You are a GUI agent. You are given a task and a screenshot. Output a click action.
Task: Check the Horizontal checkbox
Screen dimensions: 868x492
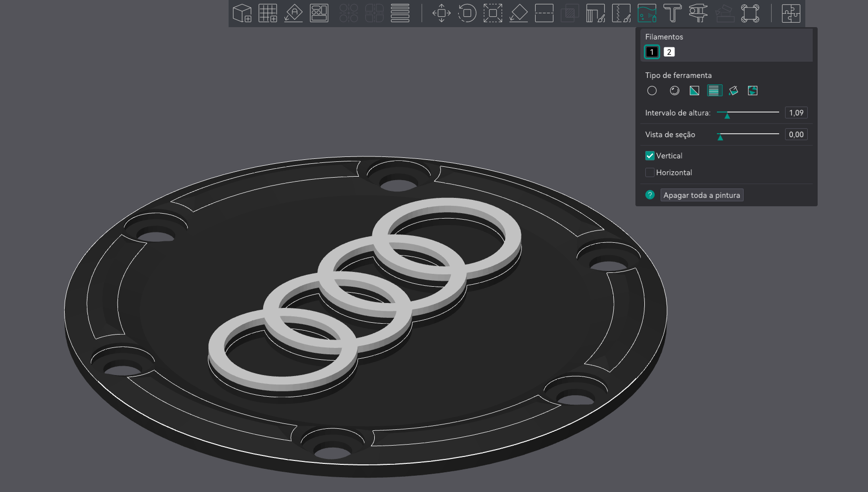pos(650,173)
